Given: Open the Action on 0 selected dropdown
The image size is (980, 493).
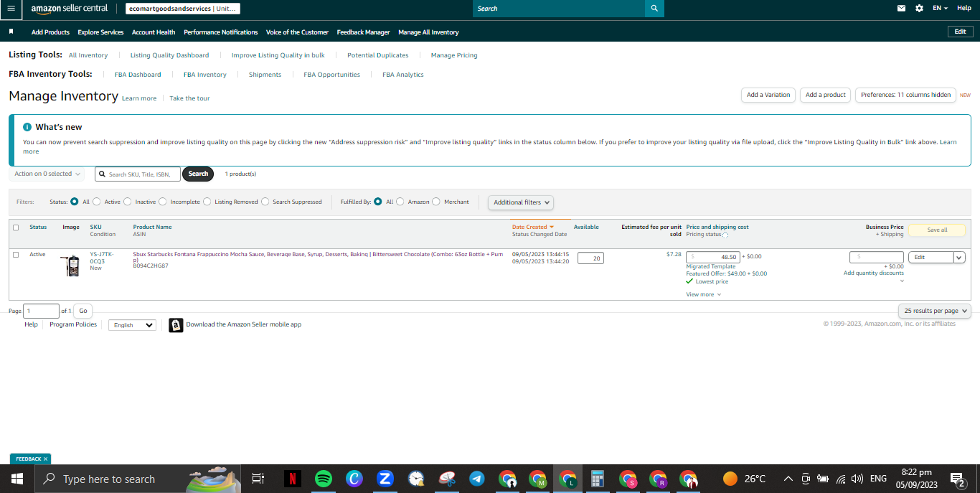Looking at the screenshot, I should (47, 174).
